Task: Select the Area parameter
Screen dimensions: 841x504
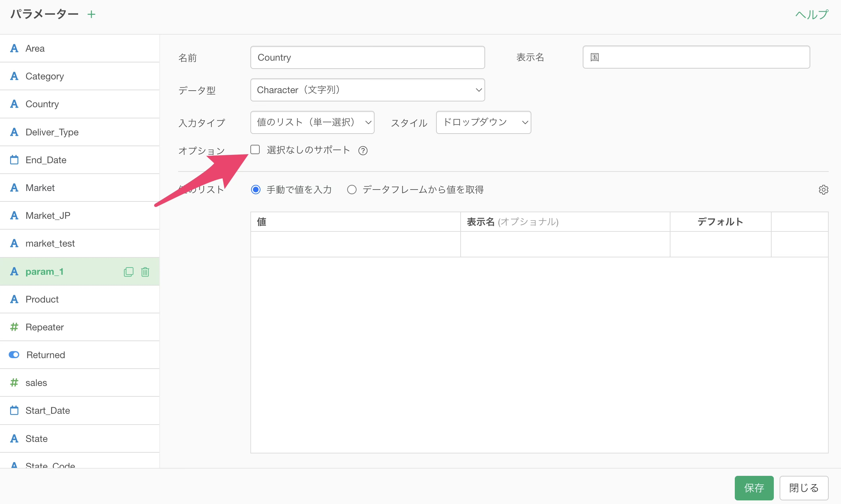Action: (79, 48)
